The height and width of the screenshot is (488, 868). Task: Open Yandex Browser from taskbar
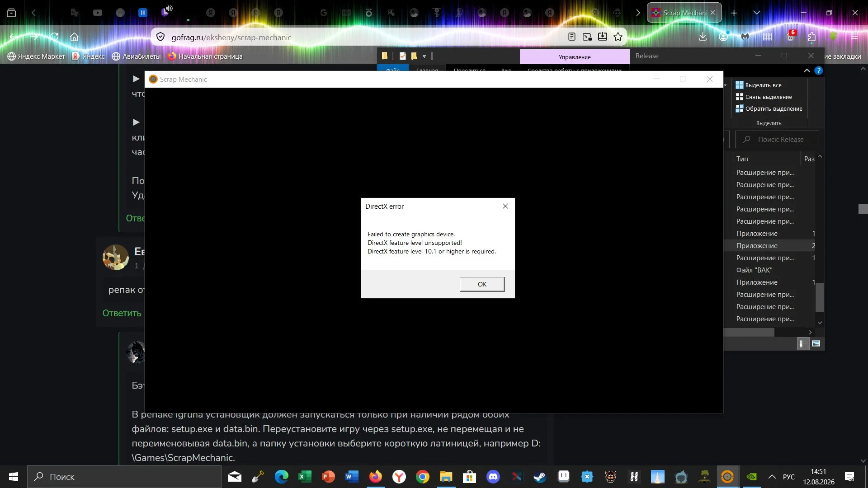pyautogui.click(x=399, y=477)
